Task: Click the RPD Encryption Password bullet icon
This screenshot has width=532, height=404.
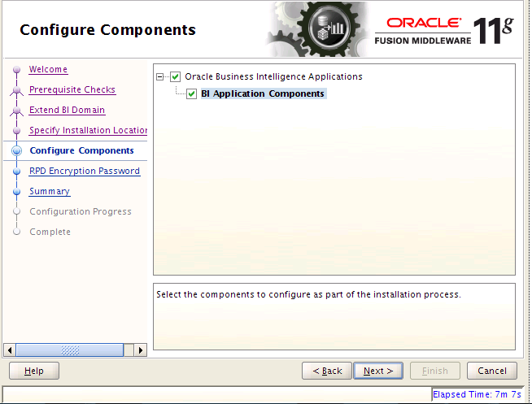Action: [x=16, y=172]
